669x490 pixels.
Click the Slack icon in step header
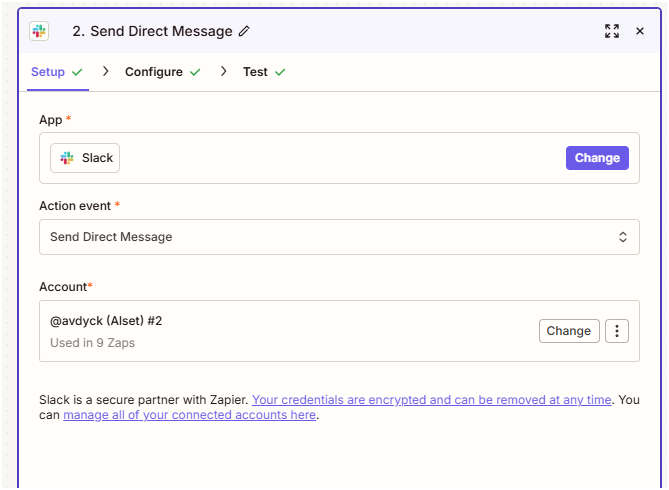pos(39,31)
